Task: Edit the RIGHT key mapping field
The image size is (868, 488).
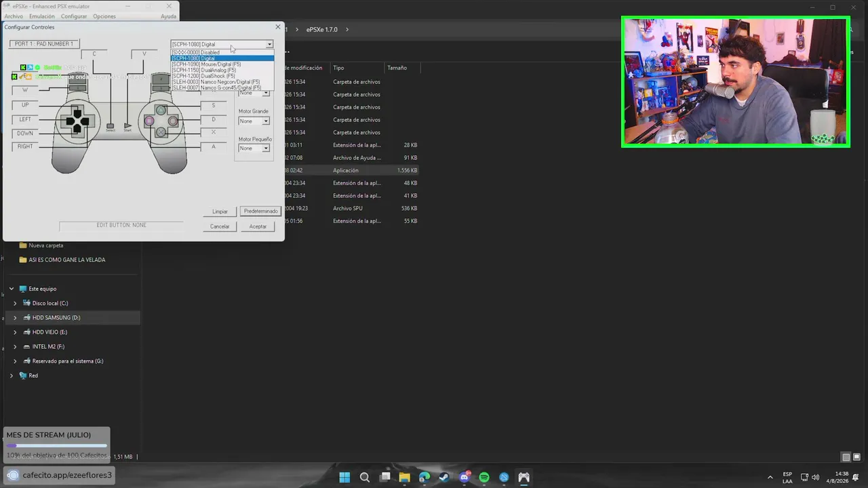Action: (25, 146)
